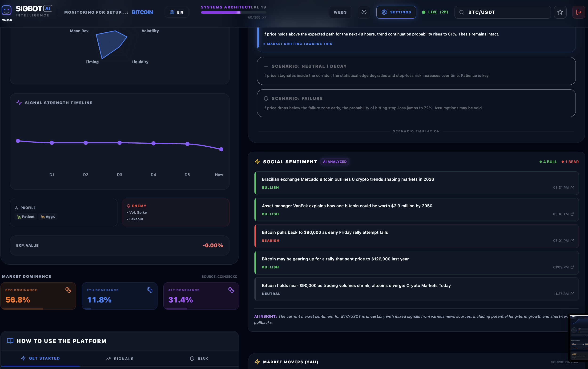Viewport: 588px width, 369px height.
Task: Click inside the BTC/USDT search field
Action: [x=503, y=12]
